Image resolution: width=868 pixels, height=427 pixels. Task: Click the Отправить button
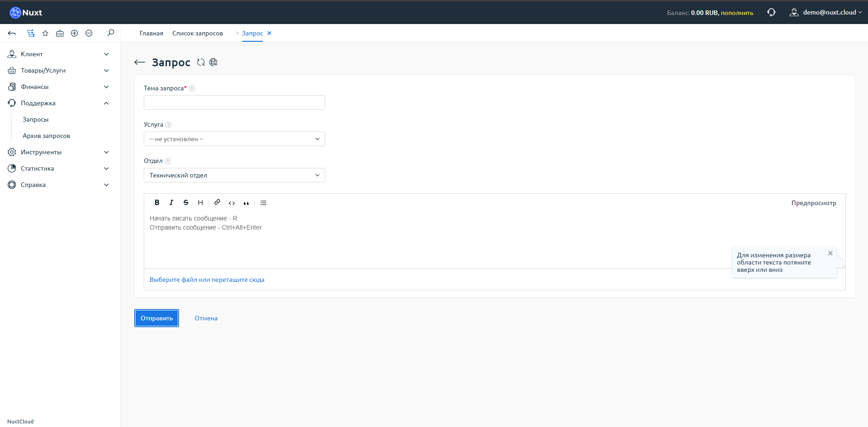[x=156, y=318]
